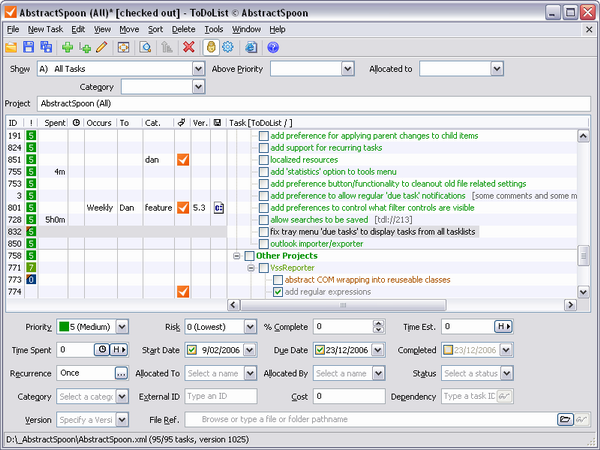
Task: Open help with the blue question mark icon
Action: point(273,47)
